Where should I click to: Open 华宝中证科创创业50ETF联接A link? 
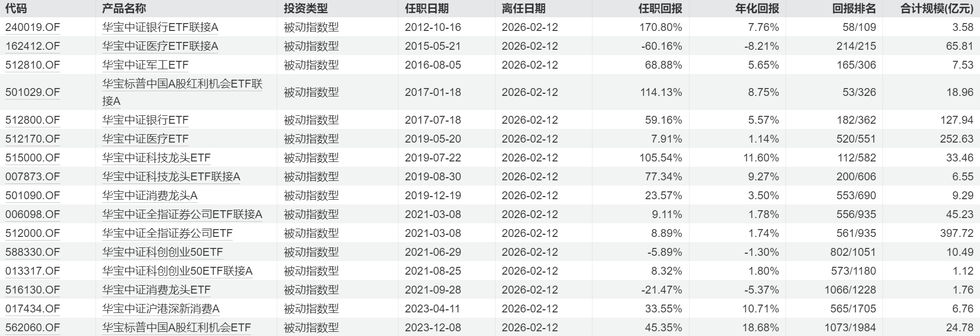click(177, 271)
